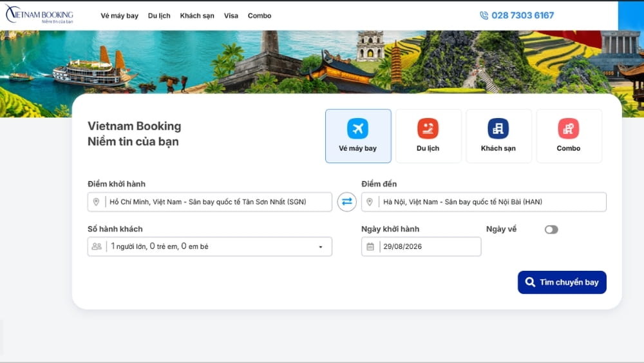Click the calendar icon in date field
The width and height of the screenshot is (644, 363).
[x=370, y=247]
